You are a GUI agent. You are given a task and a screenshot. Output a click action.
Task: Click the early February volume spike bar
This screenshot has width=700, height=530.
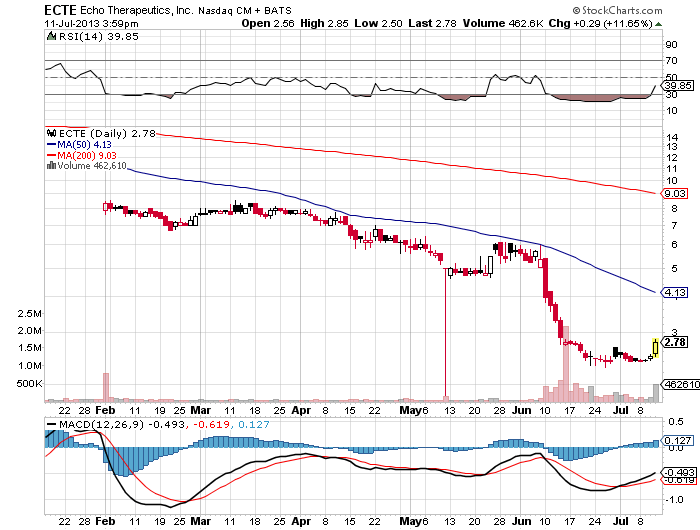(106, 387)
